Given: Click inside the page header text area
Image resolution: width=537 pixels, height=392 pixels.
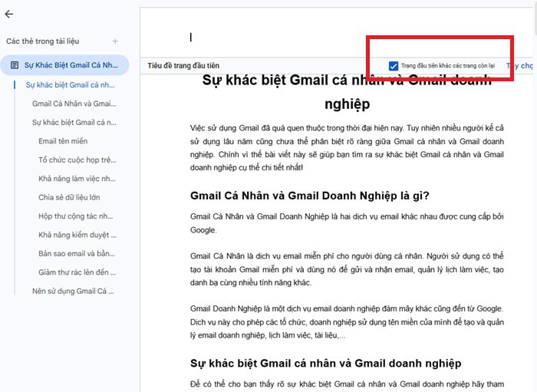Looking at the screenshot, I should pos(307,37).
